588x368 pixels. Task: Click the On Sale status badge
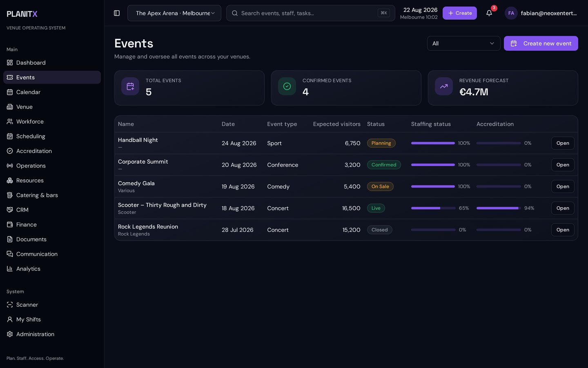(380, 186)
